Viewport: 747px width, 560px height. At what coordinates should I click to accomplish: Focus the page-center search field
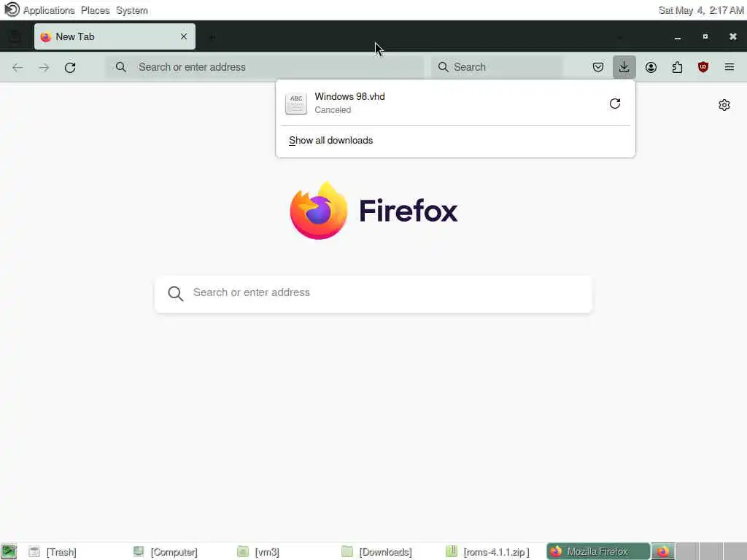pos(373,294)
